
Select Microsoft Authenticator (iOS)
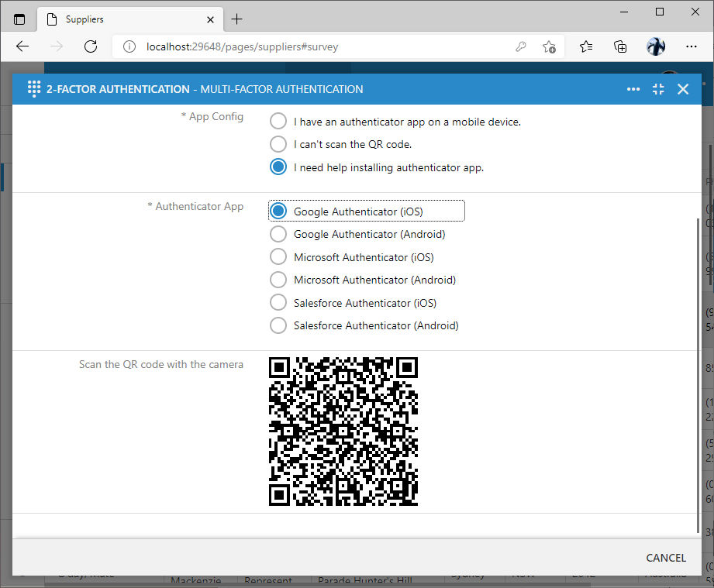(x=278, y=256)
